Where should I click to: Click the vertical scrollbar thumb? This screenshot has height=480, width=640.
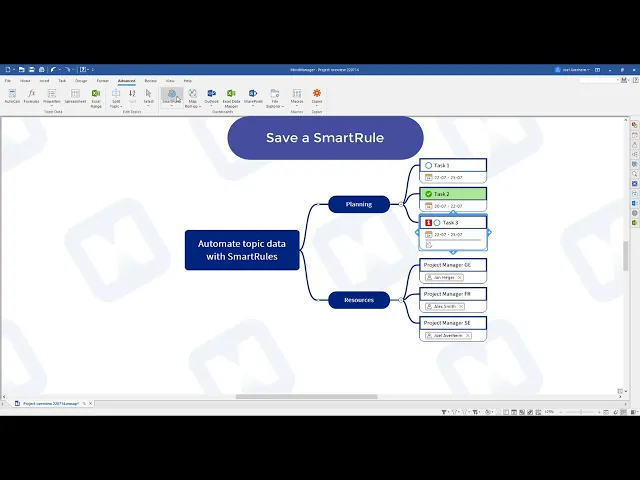626,256
